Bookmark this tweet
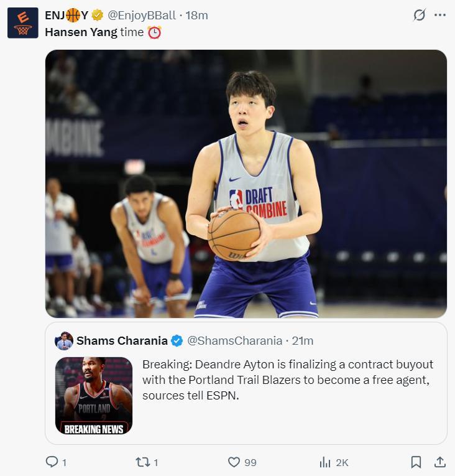 (416, 462)
